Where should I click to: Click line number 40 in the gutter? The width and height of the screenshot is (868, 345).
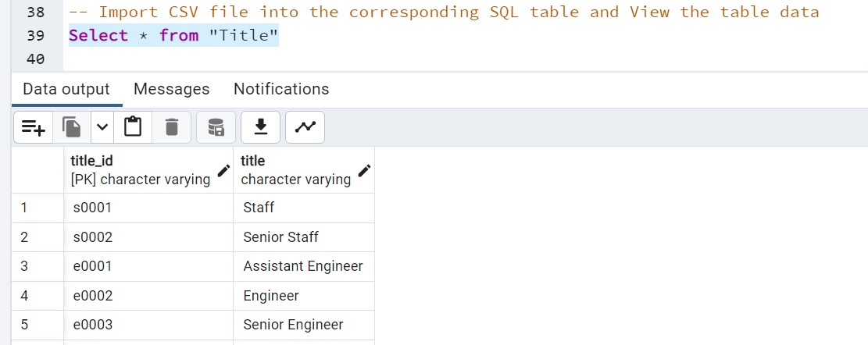click(35, 59)
